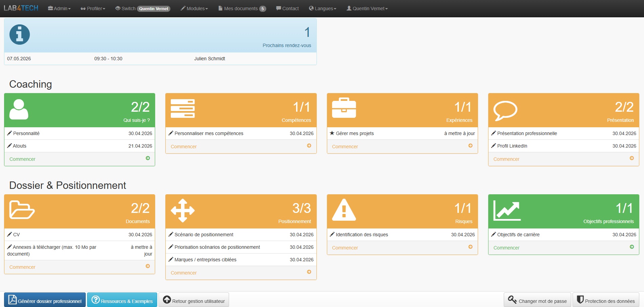Click the arrow icon in Expériences Commencer row

tap(471, 146)
